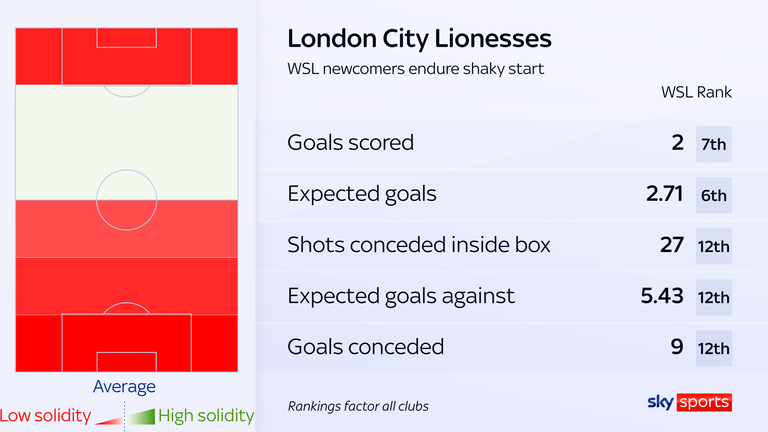
Task: Click the Low solidity legend label
Action: tap(46, 416)
